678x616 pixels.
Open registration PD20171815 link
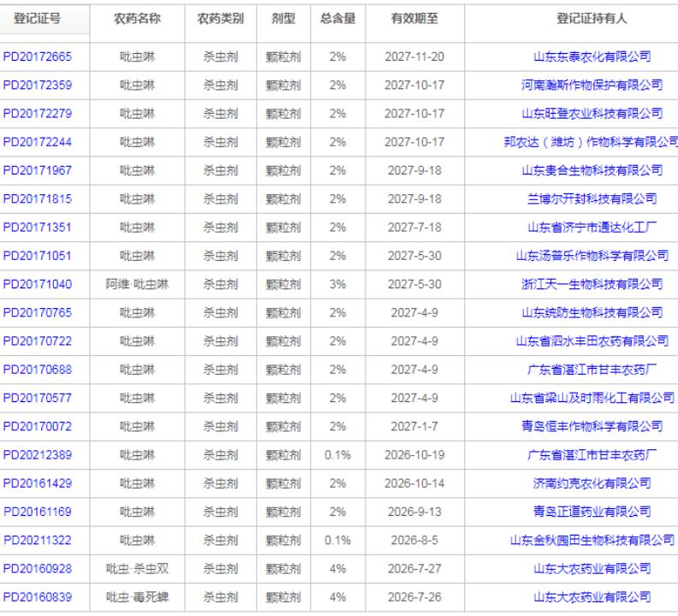click(x=37, y=198)
